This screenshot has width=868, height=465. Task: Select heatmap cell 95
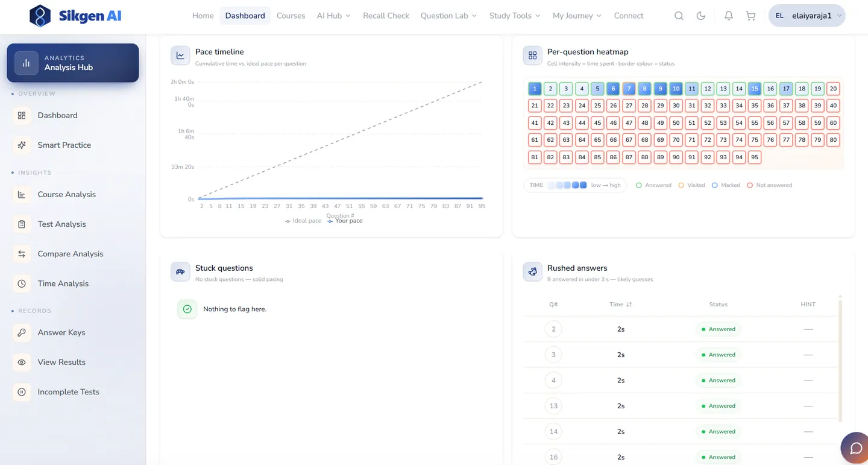click(755, 157)
